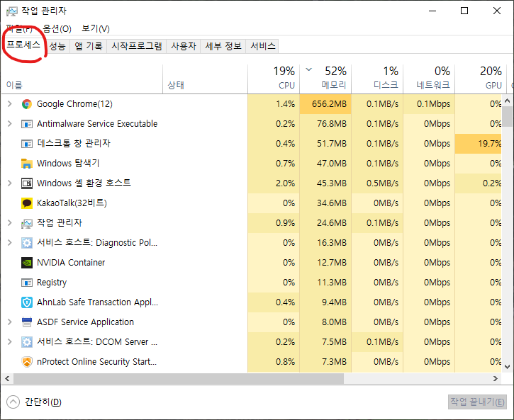Select the 2.0% CPU usage cell

[x=274, y=183]
